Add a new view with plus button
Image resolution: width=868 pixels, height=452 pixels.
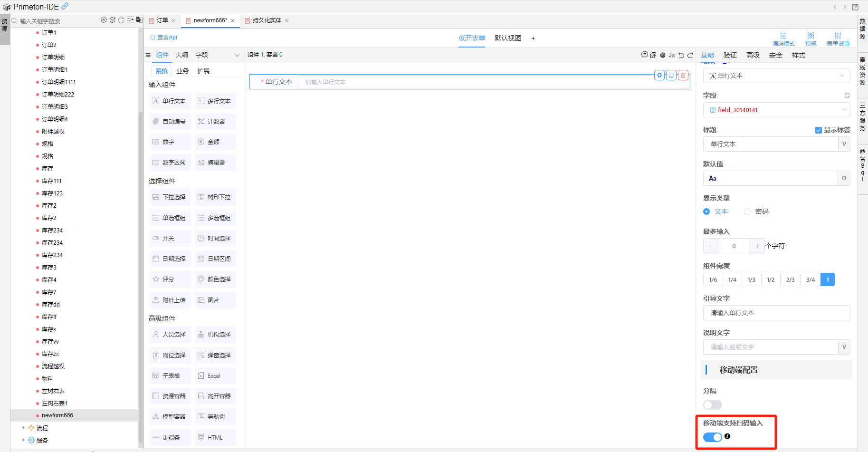tap(533, 38)
